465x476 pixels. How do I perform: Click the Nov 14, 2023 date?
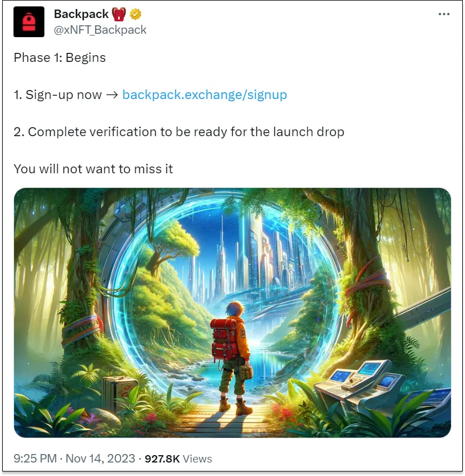click(x=101, y=458)
